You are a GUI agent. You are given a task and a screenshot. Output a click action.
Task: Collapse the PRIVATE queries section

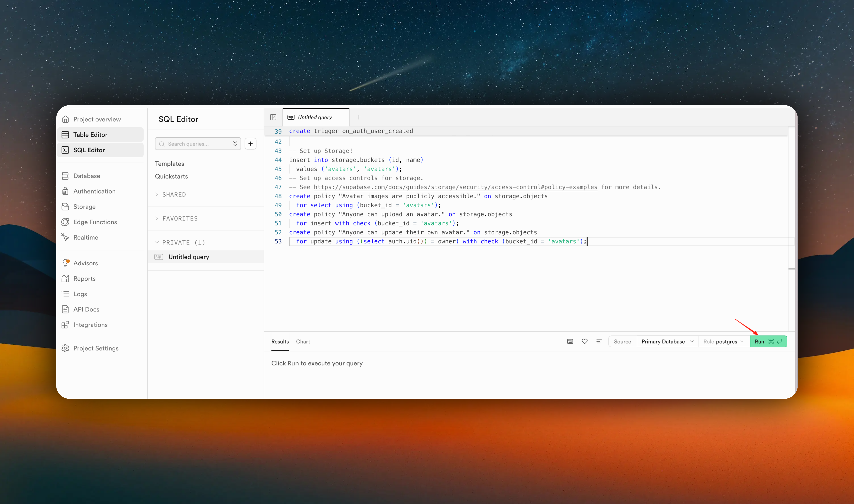point(183,242)
